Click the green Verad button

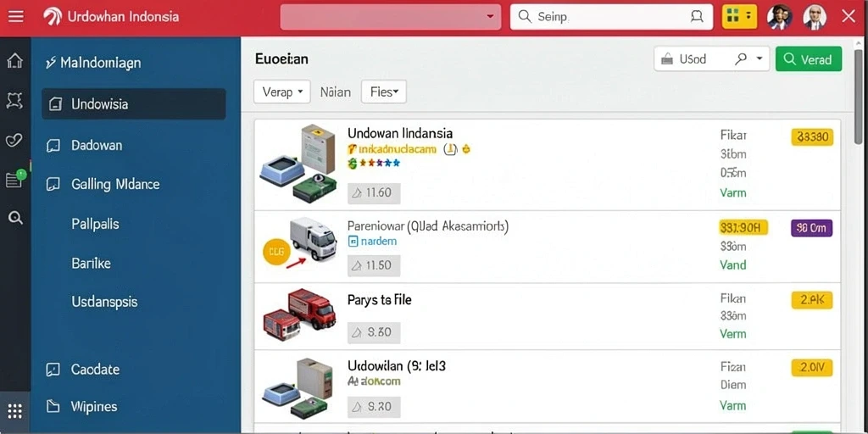808,58
